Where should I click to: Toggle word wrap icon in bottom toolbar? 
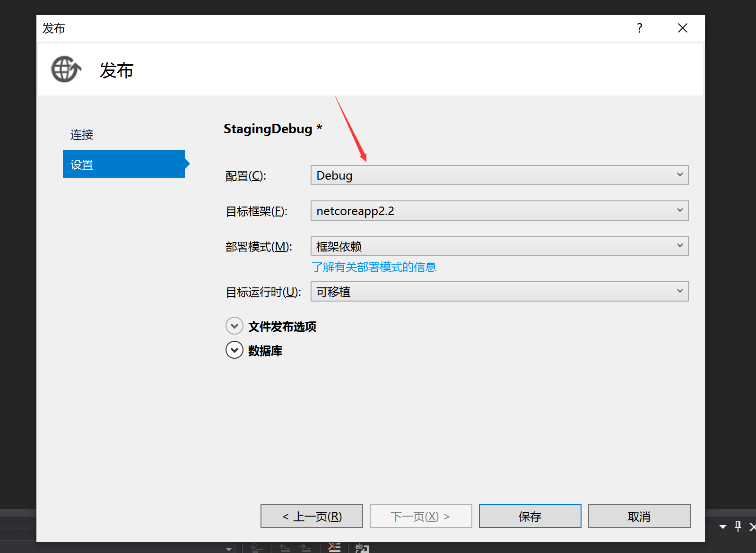(x=362, y=548)
